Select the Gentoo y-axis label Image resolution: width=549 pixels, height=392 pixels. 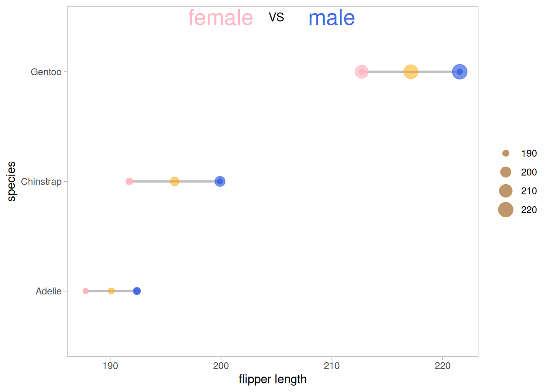click(x=46, y=72)
